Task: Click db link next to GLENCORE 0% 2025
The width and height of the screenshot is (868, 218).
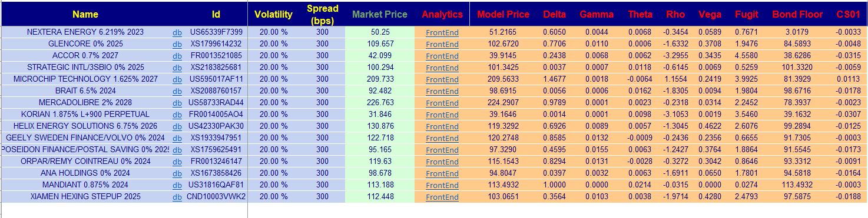Action: click(177, 45)
